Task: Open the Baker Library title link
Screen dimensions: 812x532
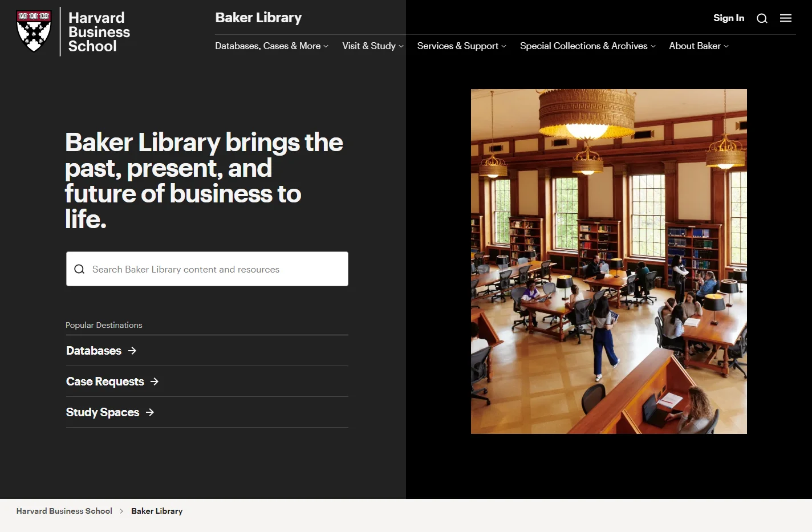Action: pyautogui.click(x=258, y=18)
